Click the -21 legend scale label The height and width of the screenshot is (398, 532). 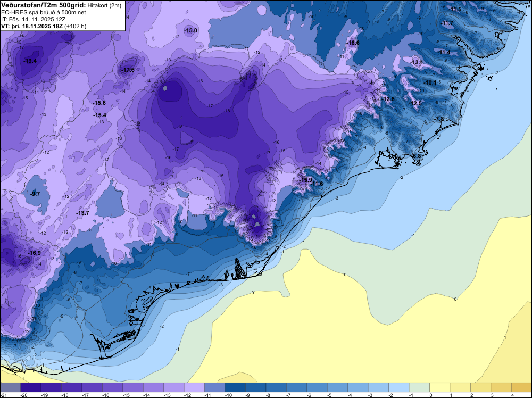(3, 395)
